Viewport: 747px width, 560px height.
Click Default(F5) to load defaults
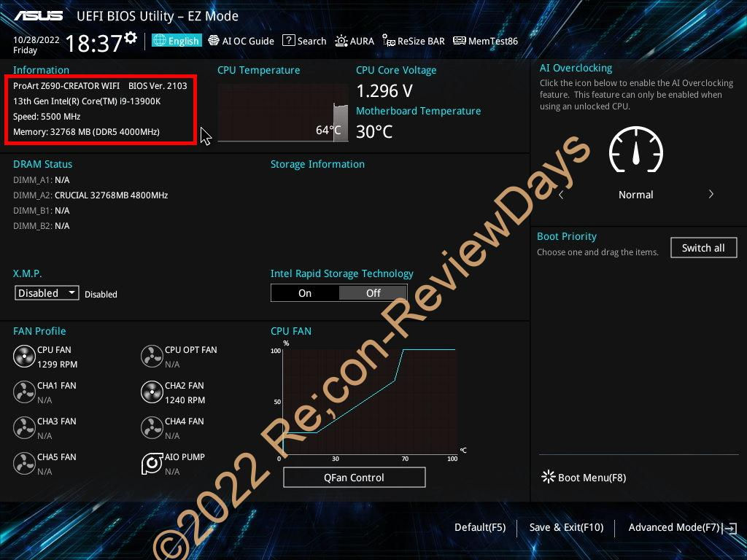point(480,527)
